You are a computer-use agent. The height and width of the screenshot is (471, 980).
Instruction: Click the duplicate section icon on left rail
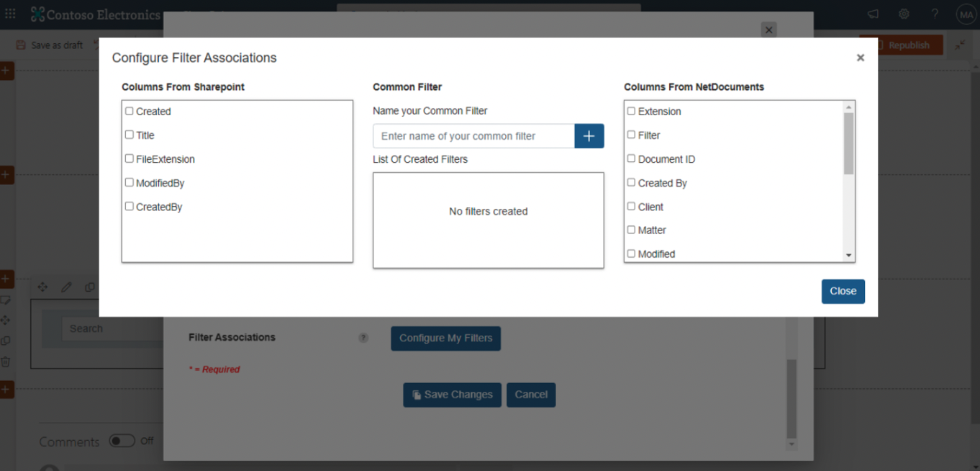(5, 341)
